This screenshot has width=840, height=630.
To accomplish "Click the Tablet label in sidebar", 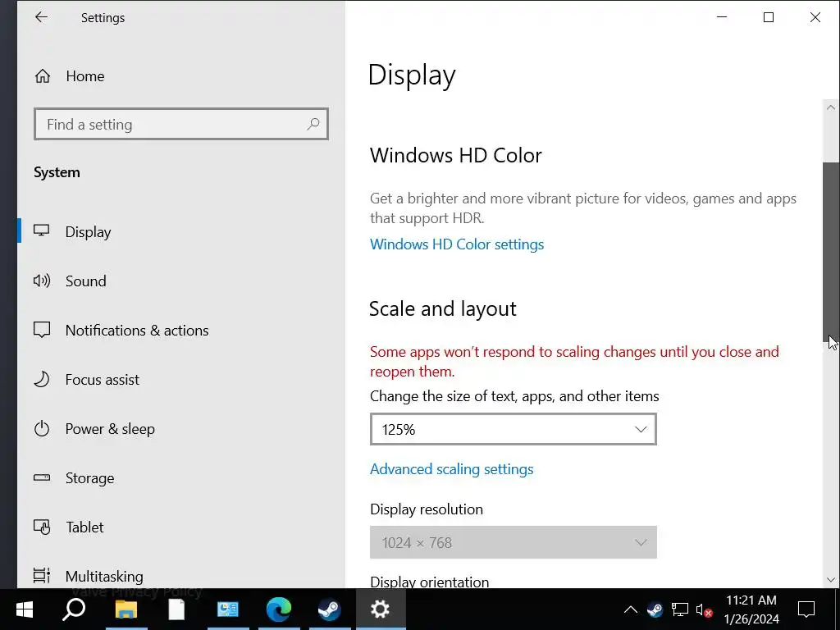I will 84,527.
